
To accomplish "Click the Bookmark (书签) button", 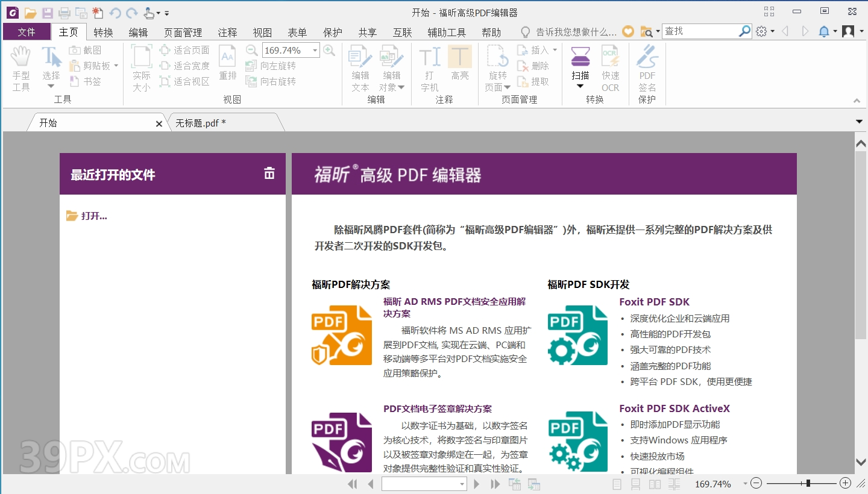I will (x=85, y=81).
